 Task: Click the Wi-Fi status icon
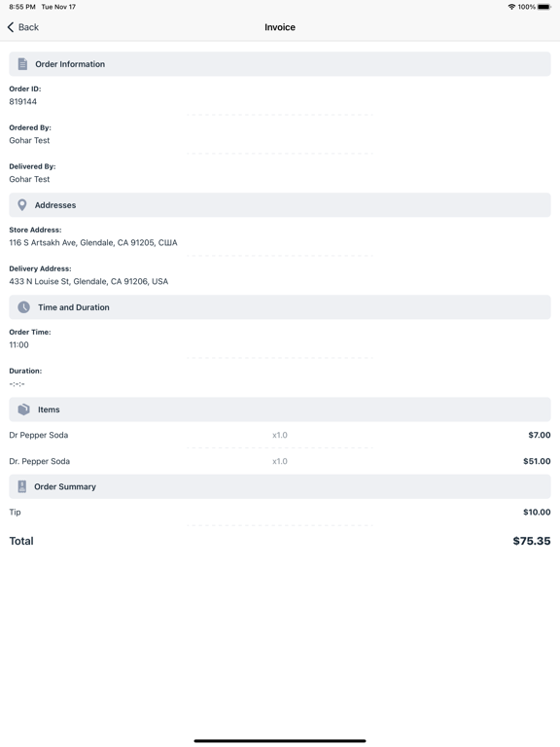(x=512, y=7)
